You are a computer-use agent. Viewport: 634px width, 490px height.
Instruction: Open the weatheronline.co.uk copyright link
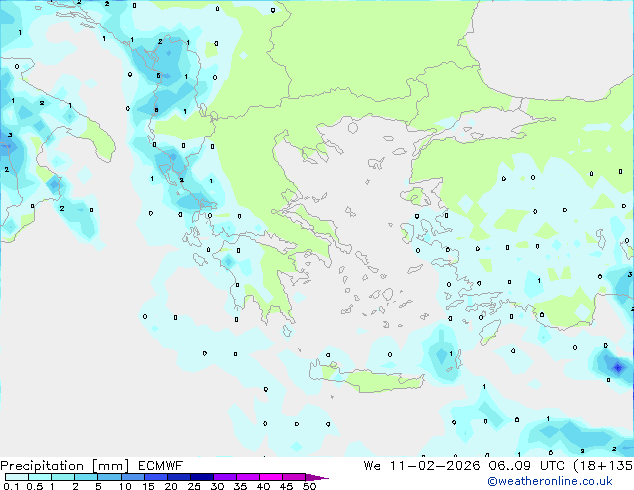550,481
